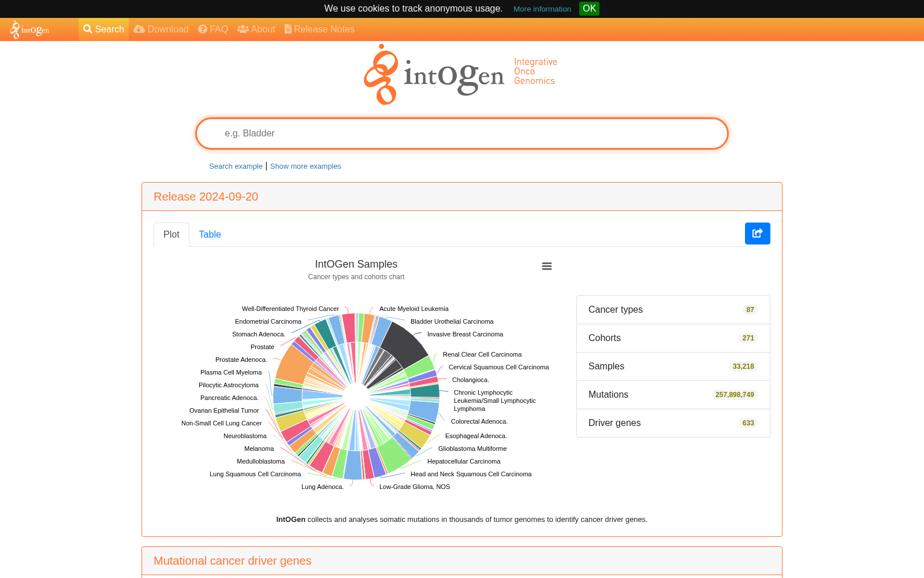Click Cervical Squamous Cell Carcinoma label
The image size is (924, 578).
[x=498, y=368]
